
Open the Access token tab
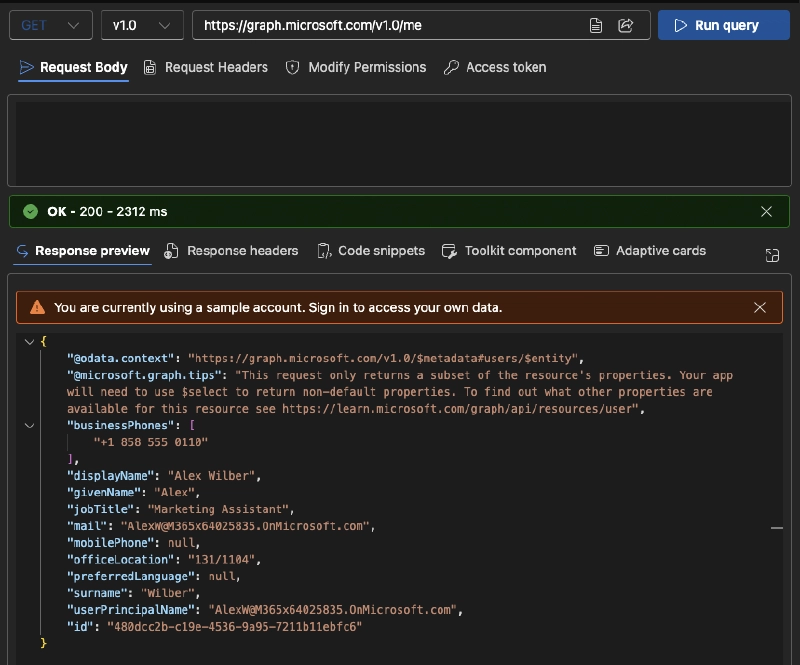495,67
